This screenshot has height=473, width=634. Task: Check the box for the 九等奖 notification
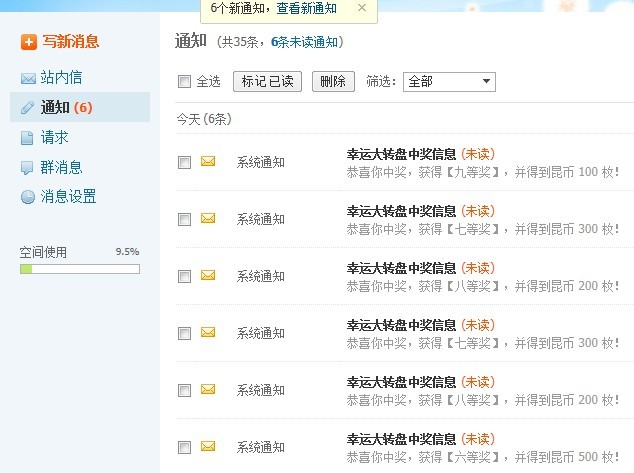pyautogui.click(x=184, y=163)
